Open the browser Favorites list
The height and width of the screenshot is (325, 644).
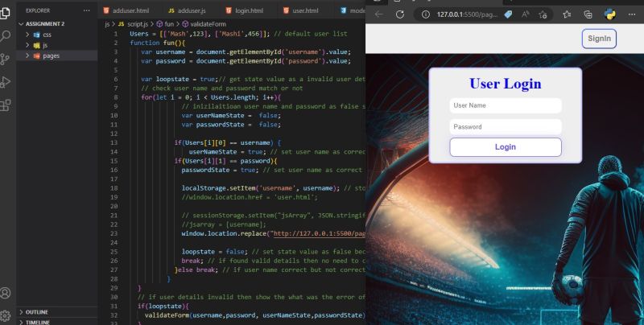coord(568,14)
